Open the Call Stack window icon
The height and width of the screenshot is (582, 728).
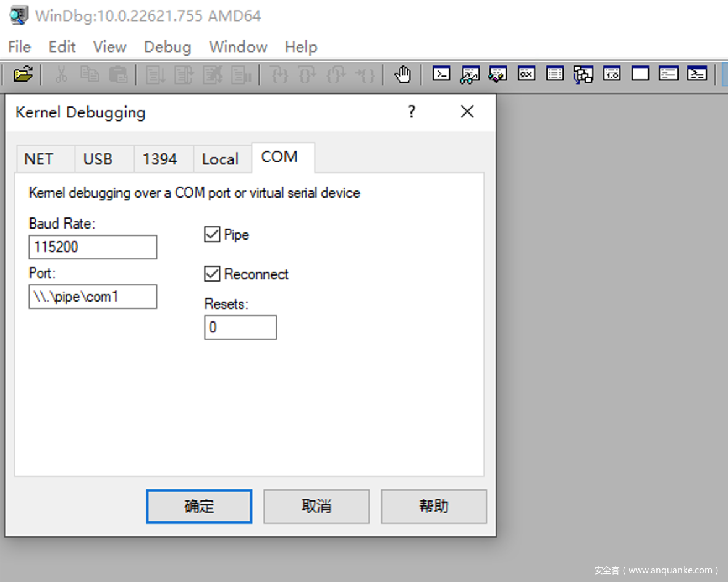[583, 74]
